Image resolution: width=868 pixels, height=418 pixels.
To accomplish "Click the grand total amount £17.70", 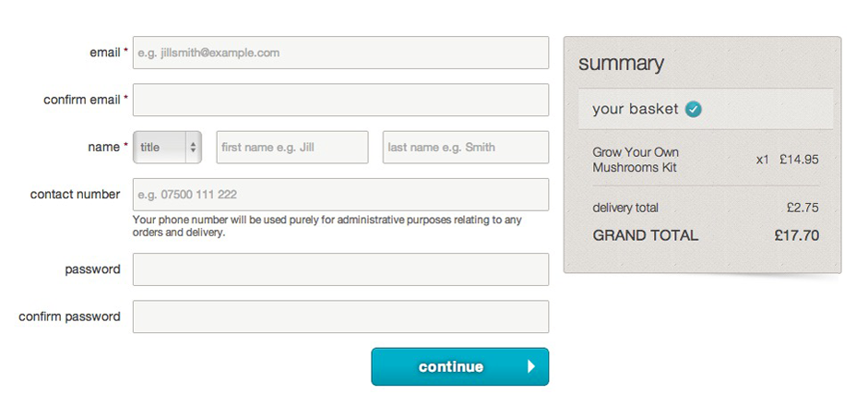I will pos(797,235).
